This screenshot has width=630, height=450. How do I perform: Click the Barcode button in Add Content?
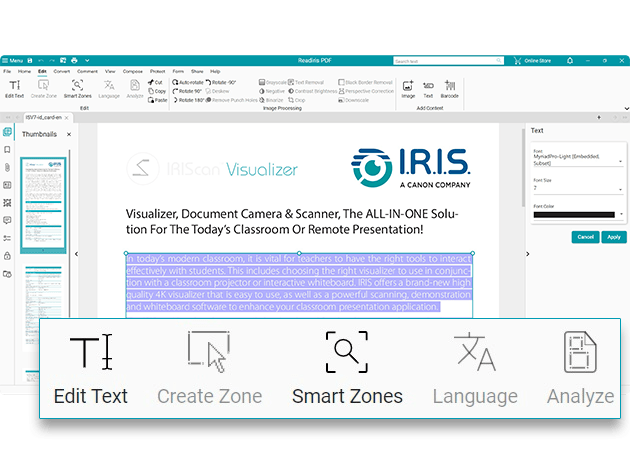point(450,89)
